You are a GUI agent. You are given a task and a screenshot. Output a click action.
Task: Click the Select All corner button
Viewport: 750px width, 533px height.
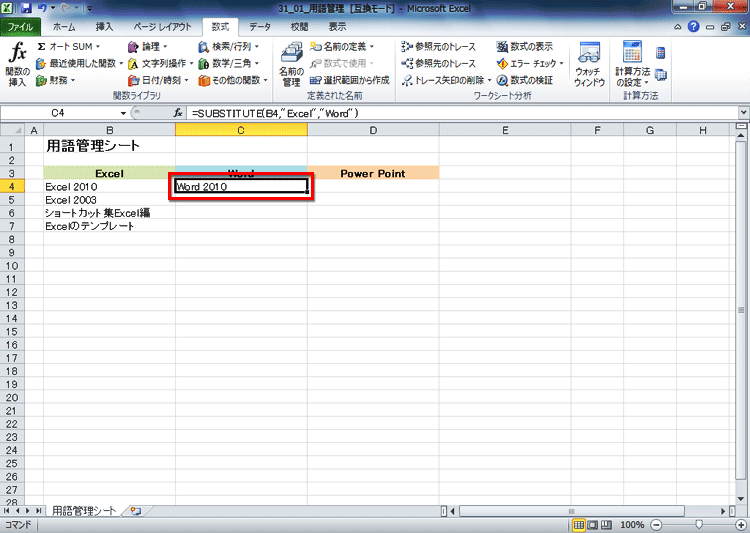[12, 130]
